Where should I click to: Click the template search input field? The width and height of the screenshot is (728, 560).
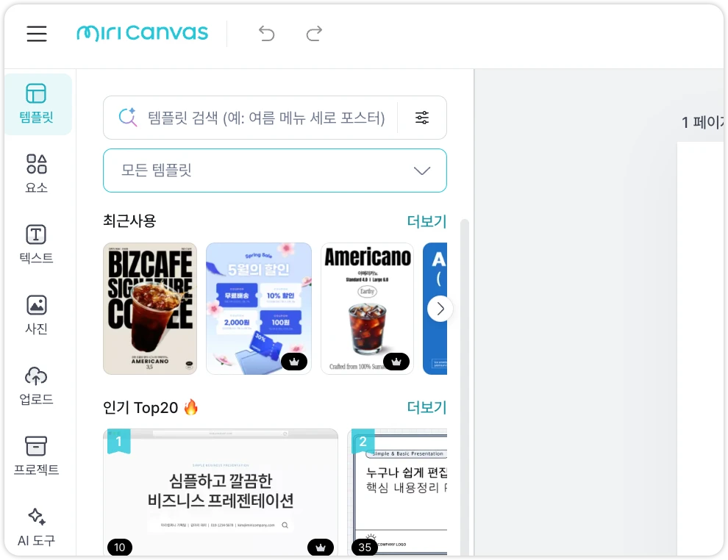pos(265,118)
